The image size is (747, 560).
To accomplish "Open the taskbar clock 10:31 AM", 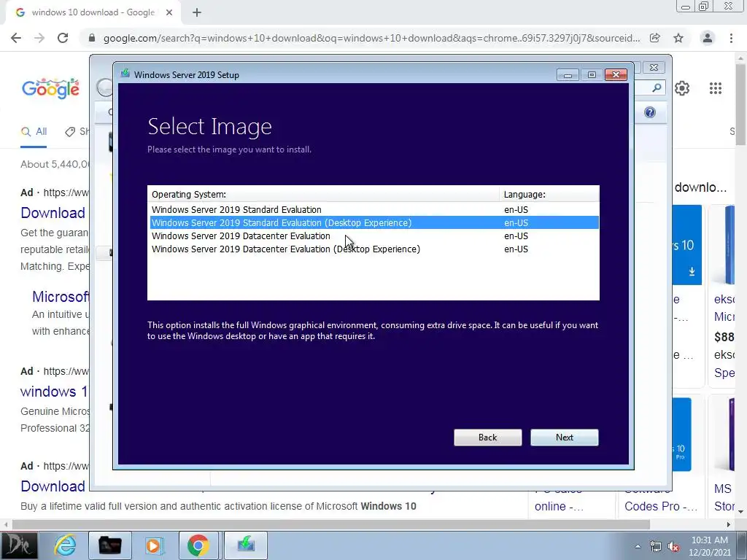I will pos(709,546).
